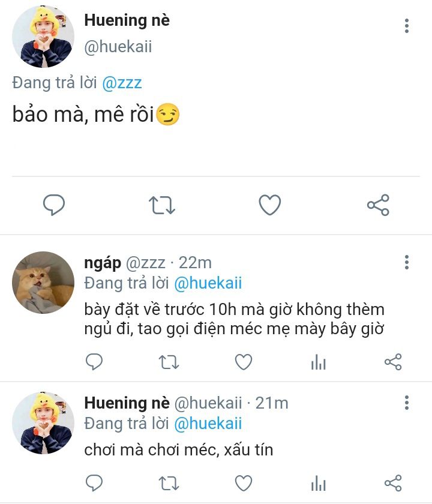
Task: Retweet the reply from ngáp @zzz
Action: pyautogui.click(x=169, y=362)
